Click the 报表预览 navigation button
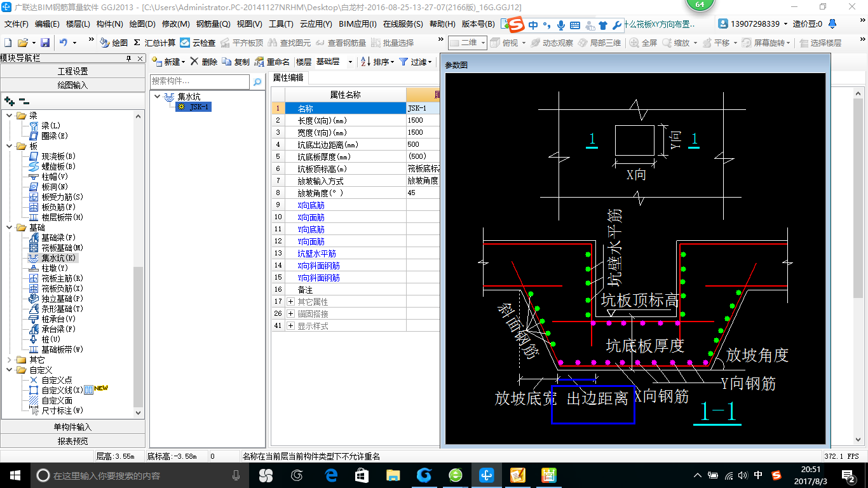868x488 pixels. pos(72,441)
